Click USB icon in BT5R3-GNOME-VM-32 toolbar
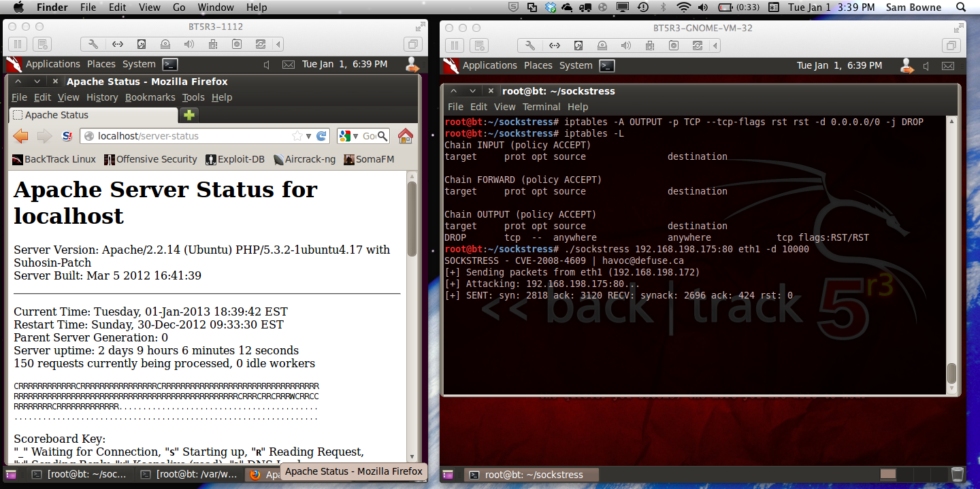This screenshot has width=980, height=489. click(x=650, y=46)
